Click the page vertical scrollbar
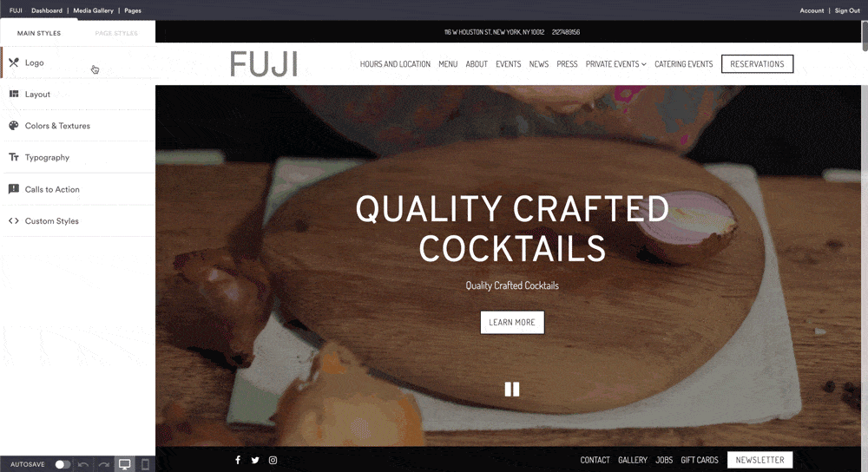The width and height of the screenshot is (868, 472). click(x=865, y=36)
